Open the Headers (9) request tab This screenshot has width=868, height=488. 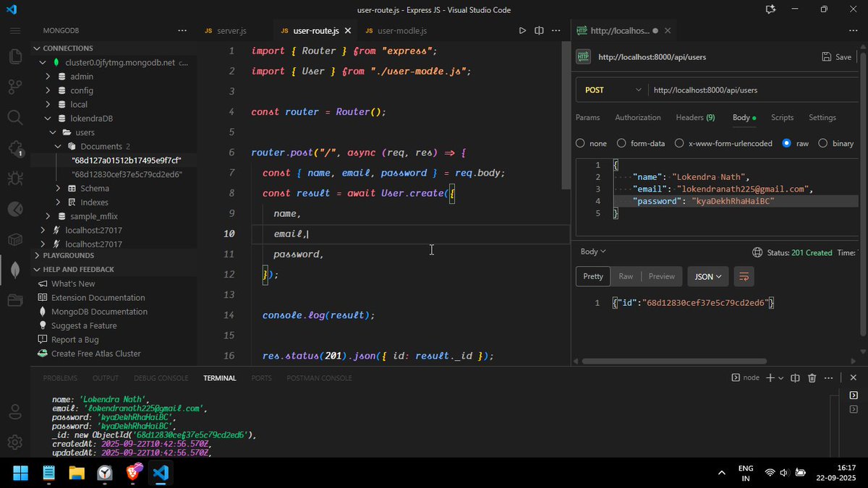[695, 117]
